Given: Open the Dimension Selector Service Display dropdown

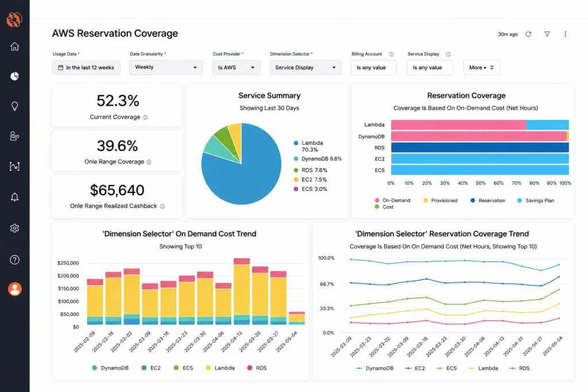Looking at the screenshot, I should 305,68.
